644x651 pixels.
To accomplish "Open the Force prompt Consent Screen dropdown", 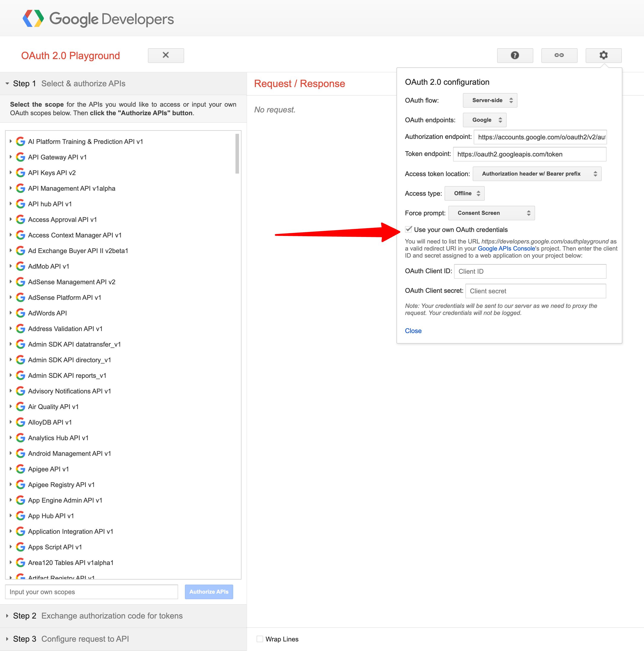I will point(491,213).
